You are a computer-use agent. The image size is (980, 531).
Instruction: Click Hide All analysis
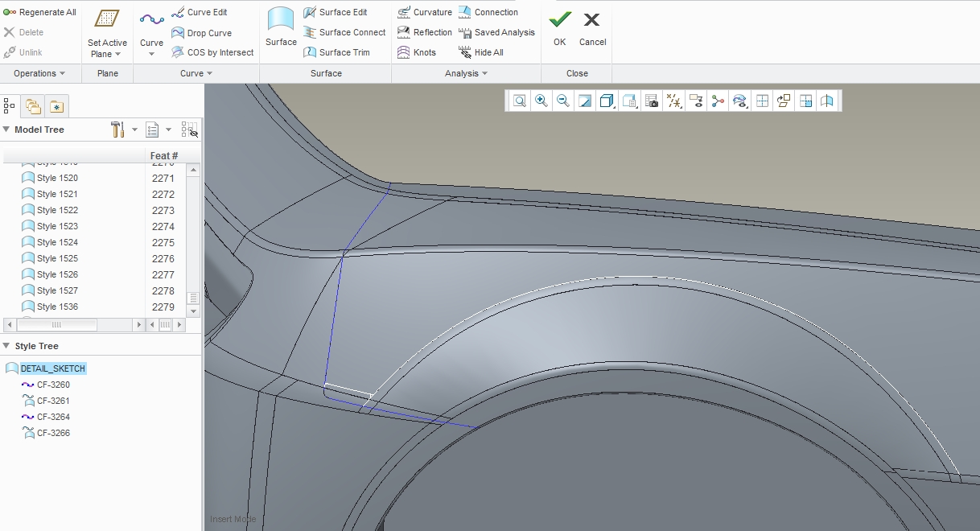tap(481, 52)
